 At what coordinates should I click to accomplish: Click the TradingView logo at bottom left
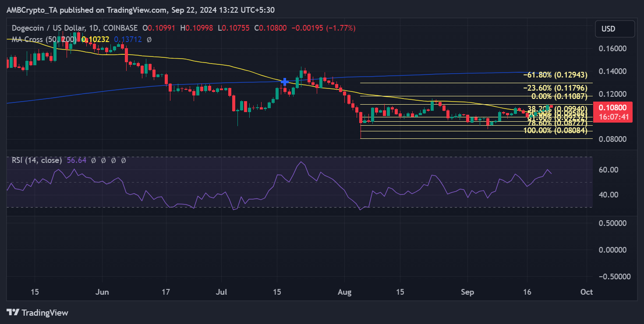[x=38, y=313]
